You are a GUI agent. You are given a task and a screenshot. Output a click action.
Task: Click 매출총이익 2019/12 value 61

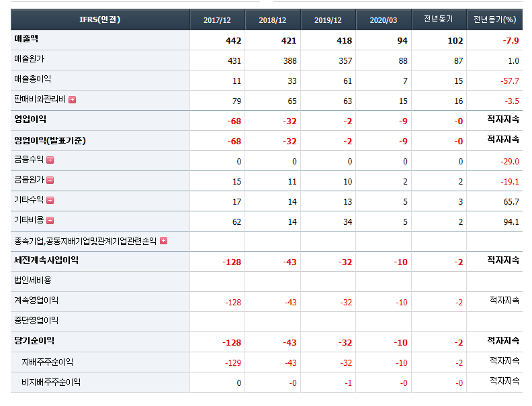348,81
